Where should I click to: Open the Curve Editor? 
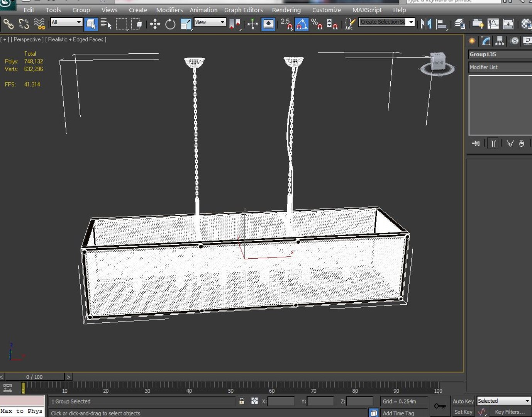(493, 24)
